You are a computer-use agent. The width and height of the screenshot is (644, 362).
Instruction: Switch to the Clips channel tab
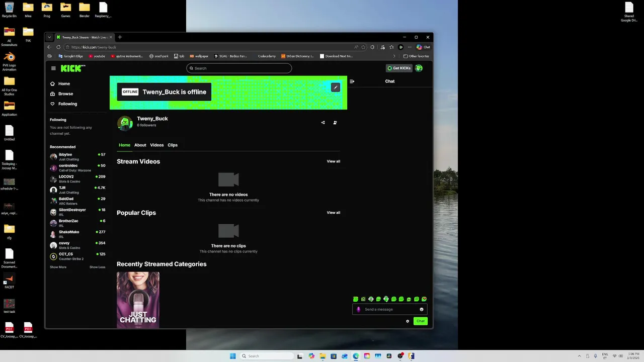tap(173, 145)
